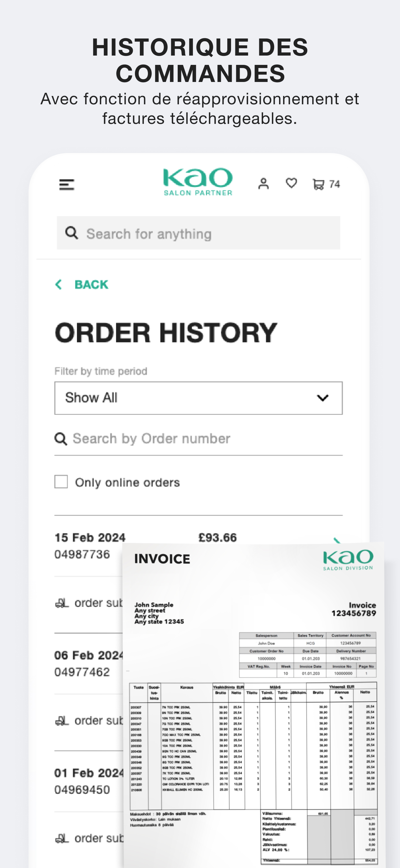
Task: Open order number 04977462
Action: coord(82,672)
